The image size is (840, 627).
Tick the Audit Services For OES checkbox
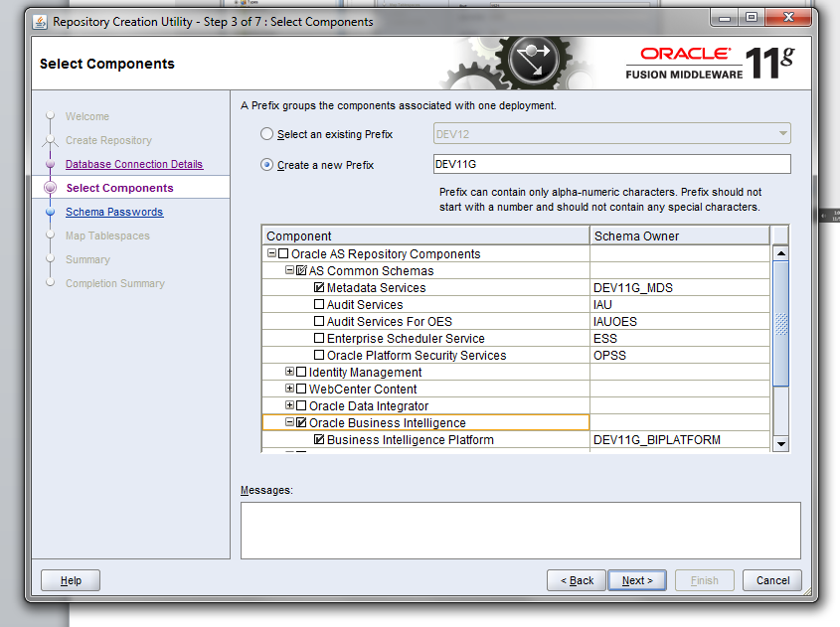click(x=319, y=321)
